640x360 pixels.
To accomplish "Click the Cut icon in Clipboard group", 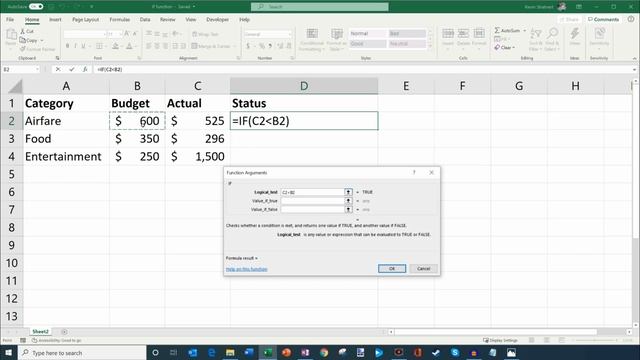I will coord(23,31).
